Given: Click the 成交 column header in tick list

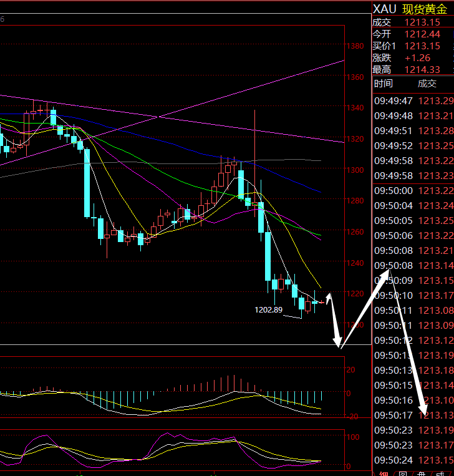Looking at the screenshot, I should pos(427,84).
